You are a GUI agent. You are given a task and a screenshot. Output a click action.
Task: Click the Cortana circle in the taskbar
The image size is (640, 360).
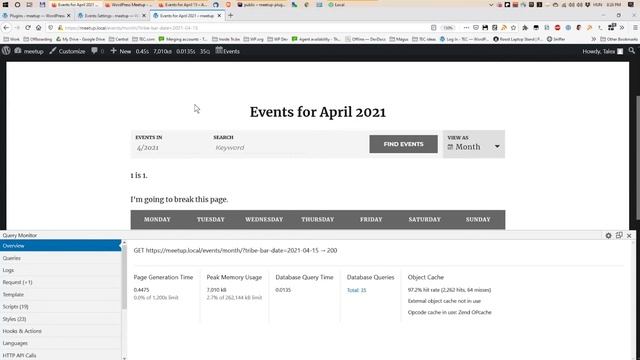[17, 4]
